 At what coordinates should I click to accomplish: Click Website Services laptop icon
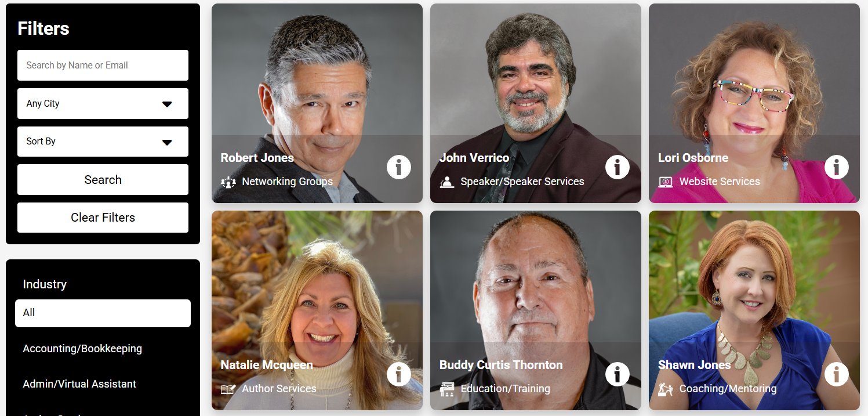click(x=666, y=182)
